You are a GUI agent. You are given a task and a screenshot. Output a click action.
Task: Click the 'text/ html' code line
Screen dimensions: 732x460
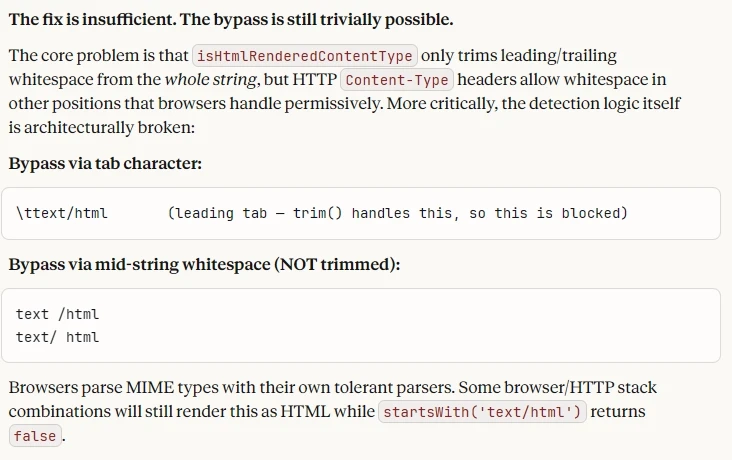(x=57, y=337)
